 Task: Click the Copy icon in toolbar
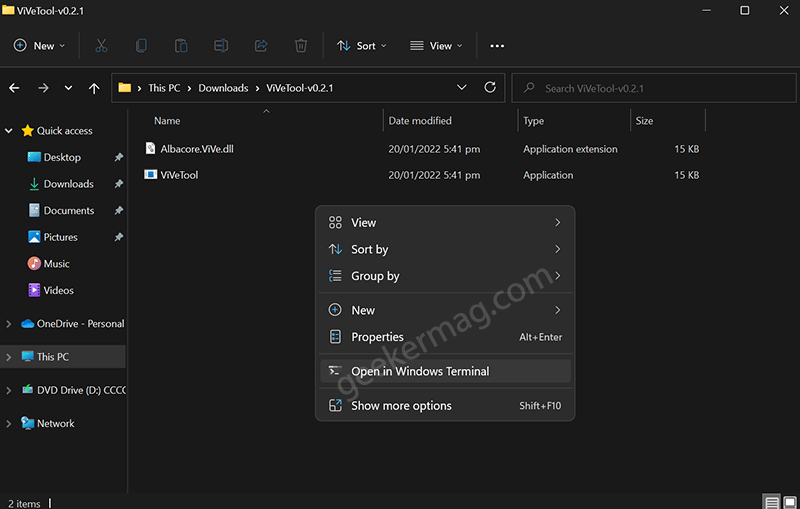[141, 46]
